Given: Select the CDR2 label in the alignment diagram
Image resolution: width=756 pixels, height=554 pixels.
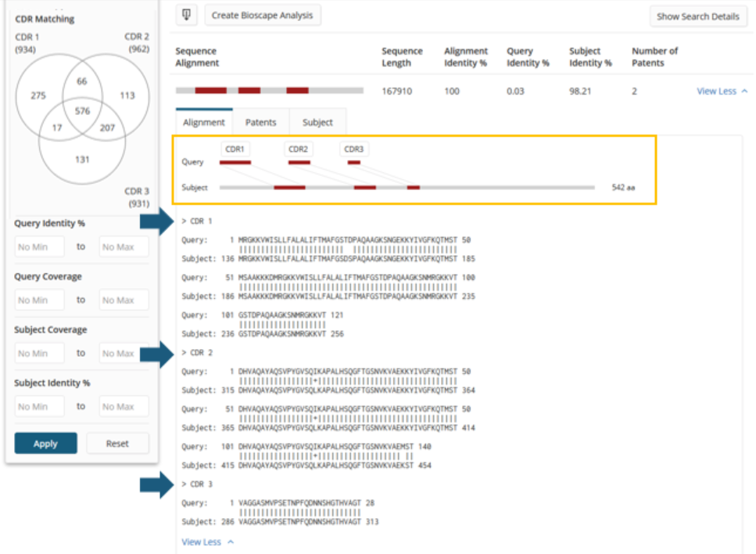Looking at the screenshot, I should [x=298, y=149].
